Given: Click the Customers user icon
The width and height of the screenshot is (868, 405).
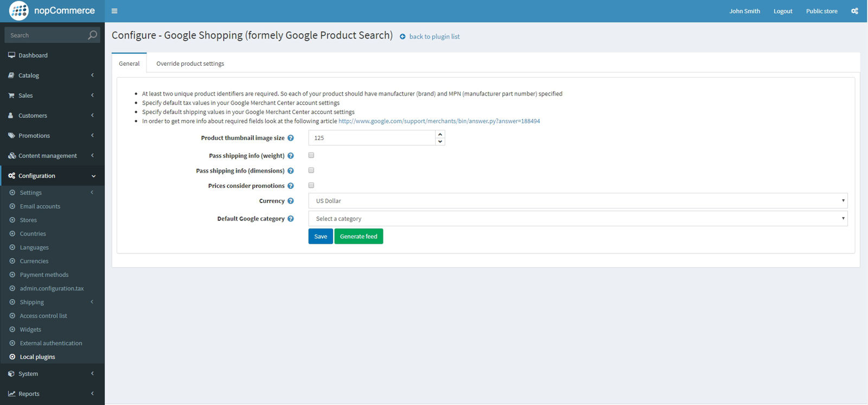Looking at the screenshot, I should [x=11, y=116].
